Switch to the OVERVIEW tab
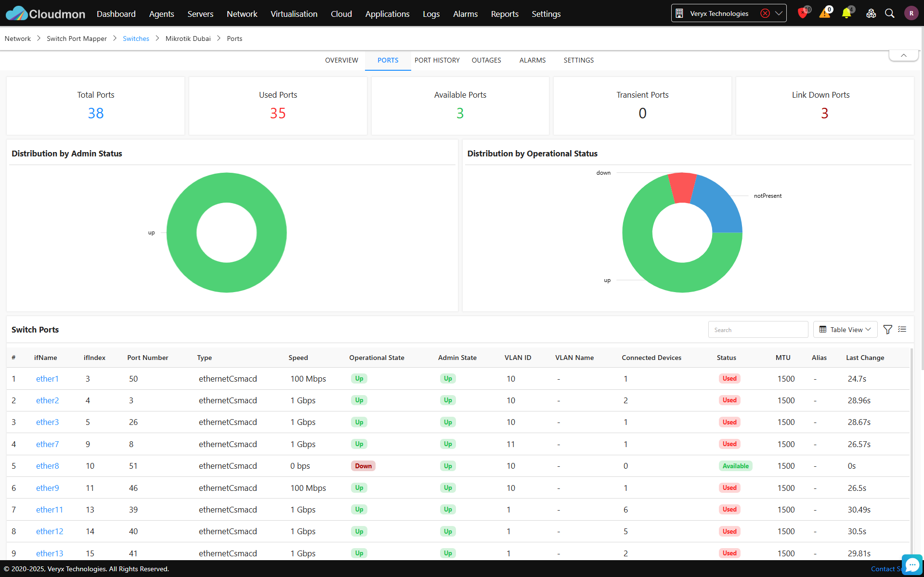The height and width of the screenshot is (577, 924). click(341, 60)
